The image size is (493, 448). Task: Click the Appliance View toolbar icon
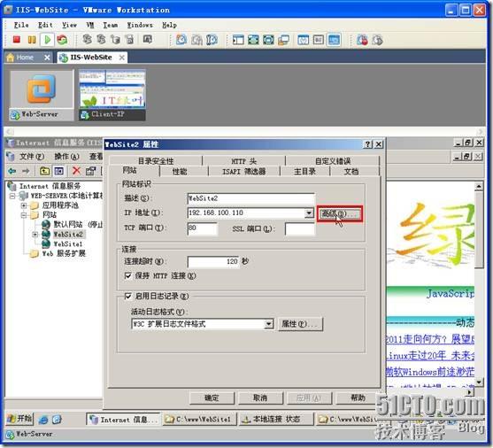click(x=318, y=40)
